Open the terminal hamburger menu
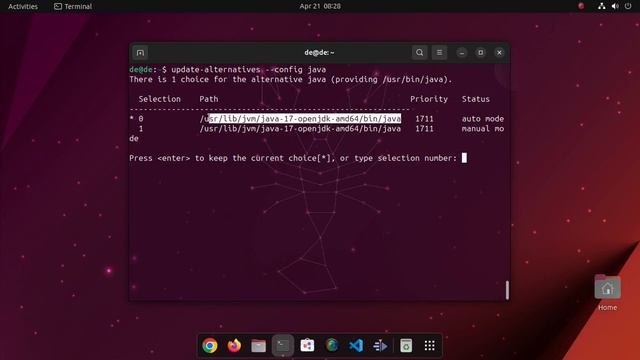This screenshot has height=360, width=640. (x=439, y=53)
